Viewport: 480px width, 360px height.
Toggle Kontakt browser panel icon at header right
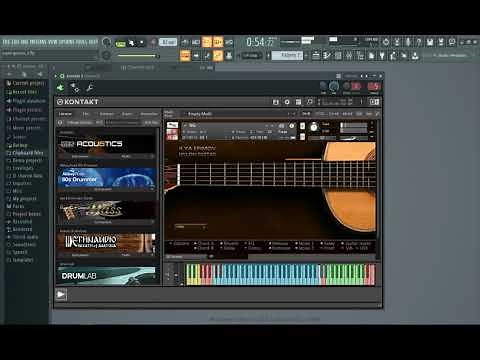tap(375, 102)
